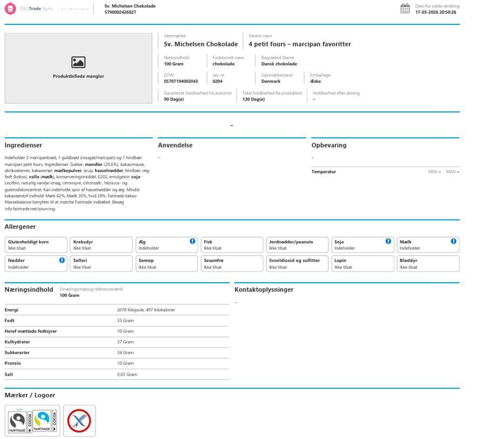Click the Sukkerarter value '34 Gram'
The width and height of the screenshot is (504, 439).
coord(125,353)
